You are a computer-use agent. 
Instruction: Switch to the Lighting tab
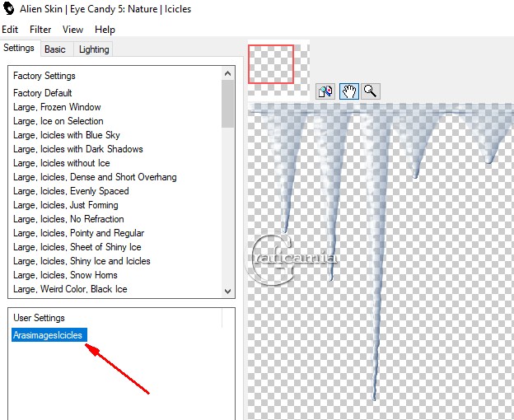point(94,49)
